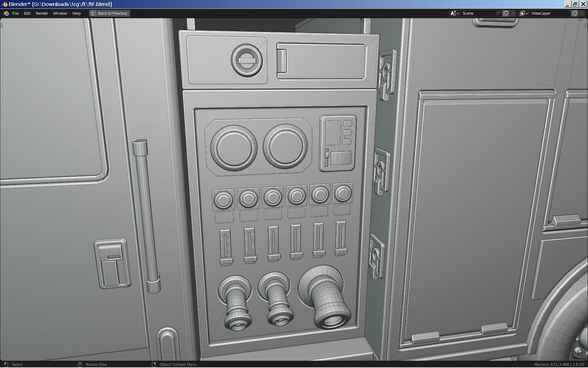The width and height of the screenshot is (588, 368).
Task: Click the middle mouse icon beside Rotate View
Action: [80, 364]
